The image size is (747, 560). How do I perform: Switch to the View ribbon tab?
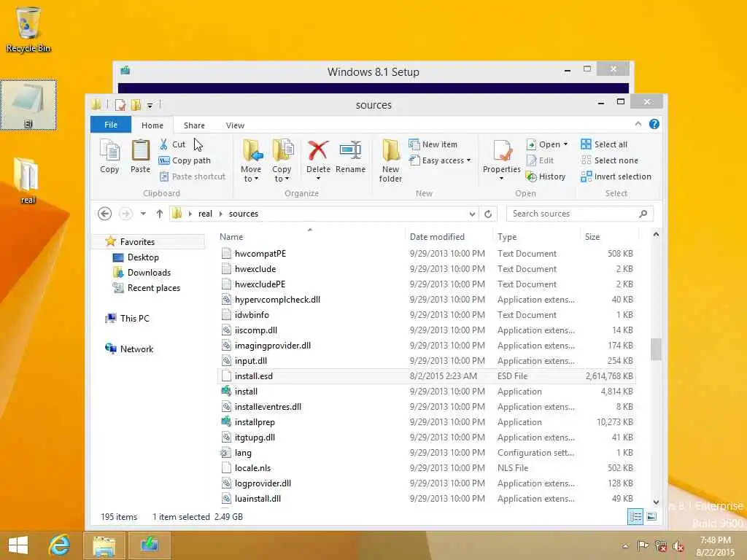pyautogui.click(x=236, y=125)
